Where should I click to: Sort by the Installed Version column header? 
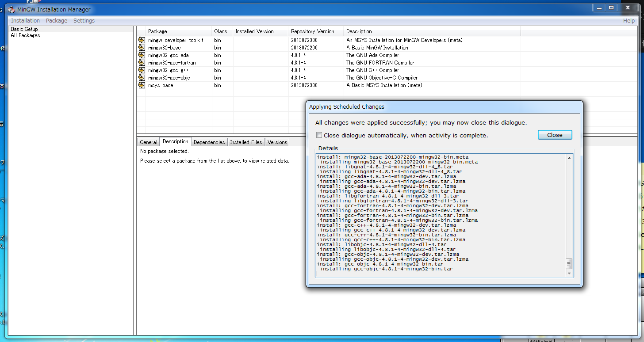[261, 31]
